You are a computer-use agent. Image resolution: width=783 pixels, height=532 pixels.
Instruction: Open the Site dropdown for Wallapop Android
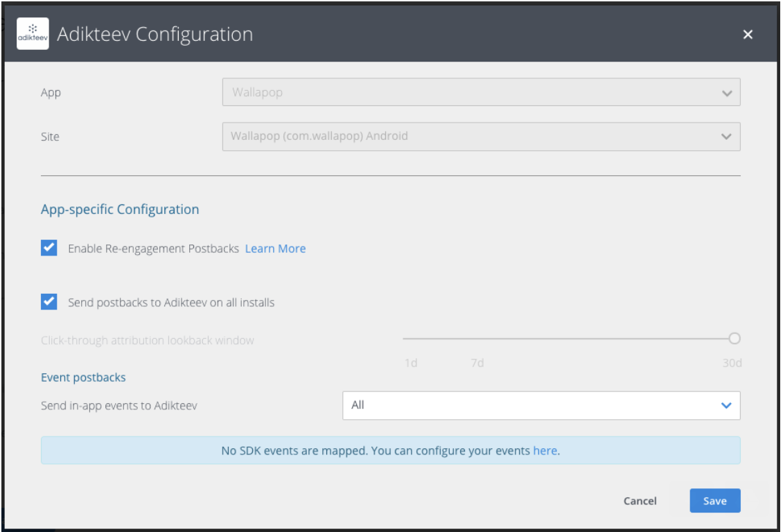(471, 136)
